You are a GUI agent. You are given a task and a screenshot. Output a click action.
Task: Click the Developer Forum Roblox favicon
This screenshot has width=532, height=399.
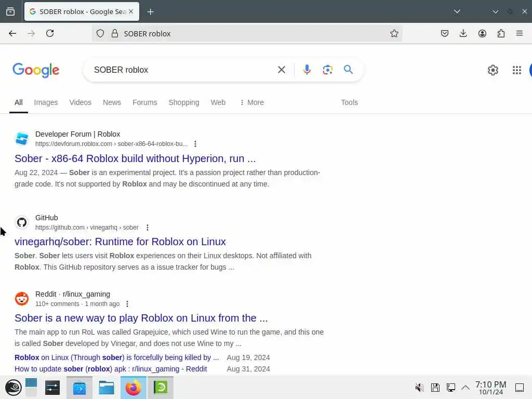(x=22, y=139)
